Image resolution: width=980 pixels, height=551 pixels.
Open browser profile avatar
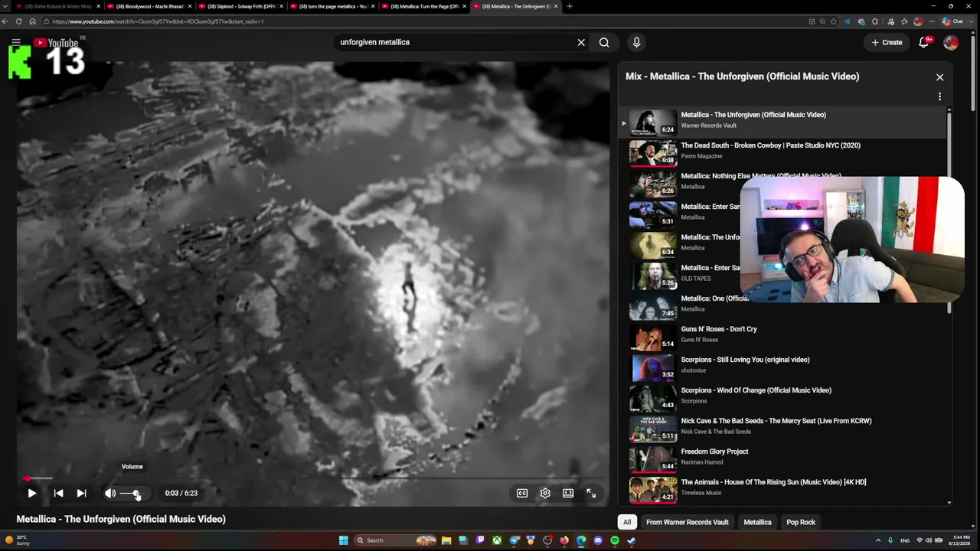(x=917, y=21)
